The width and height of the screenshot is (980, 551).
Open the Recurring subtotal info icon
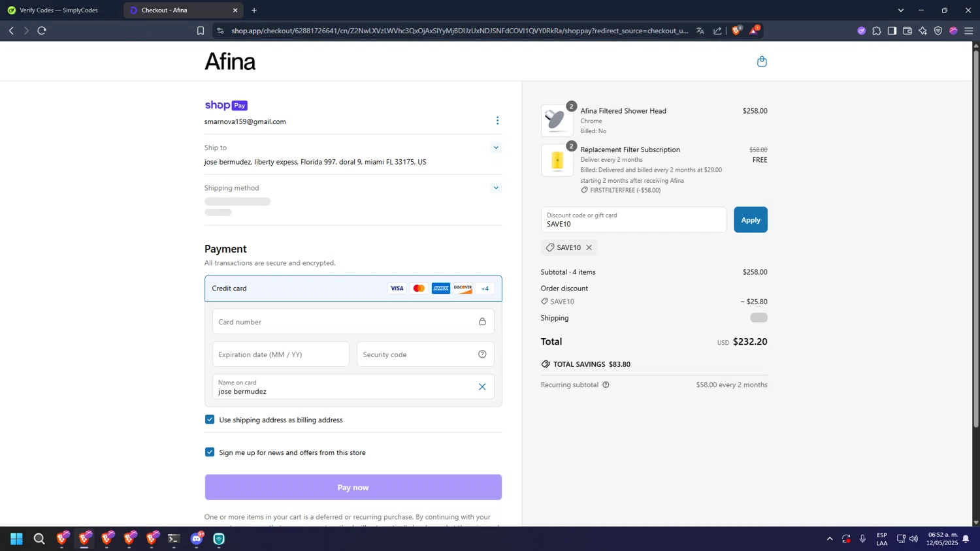[606, 385]
